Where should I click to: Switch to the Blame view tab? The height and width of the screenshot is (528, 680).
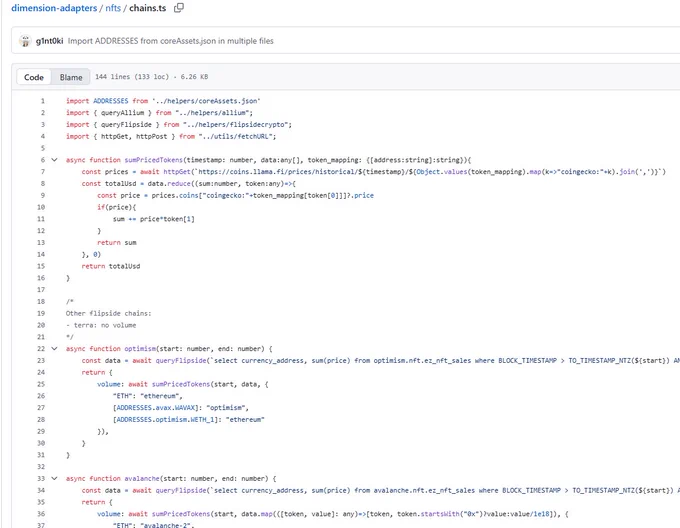pos(71,77)
